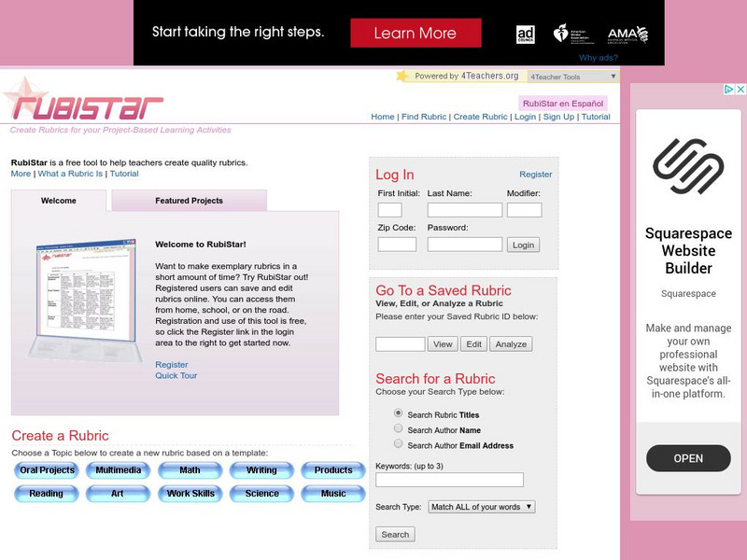Switch to the Featured Projects tab

189,201
